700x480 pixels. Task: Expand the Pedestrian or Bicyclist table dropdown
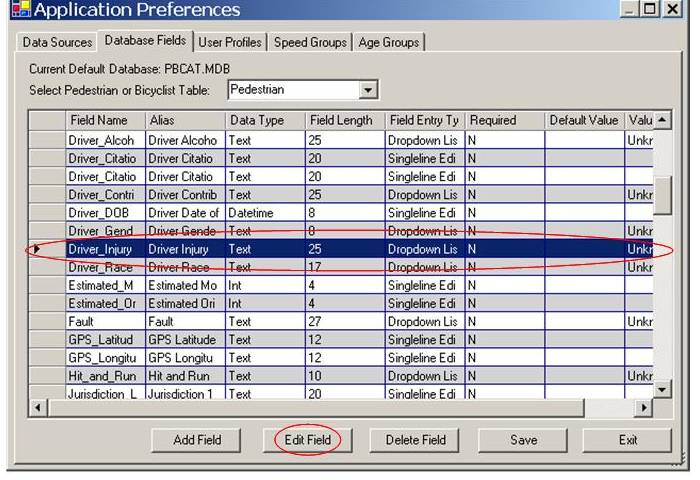click(x=369, y=91)
